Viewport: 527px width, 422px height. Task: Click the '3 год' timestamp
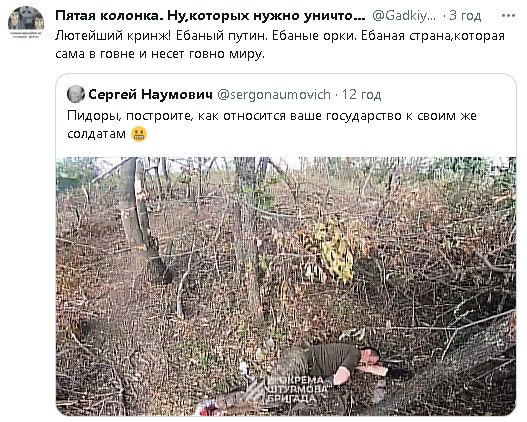coord(465,16)
